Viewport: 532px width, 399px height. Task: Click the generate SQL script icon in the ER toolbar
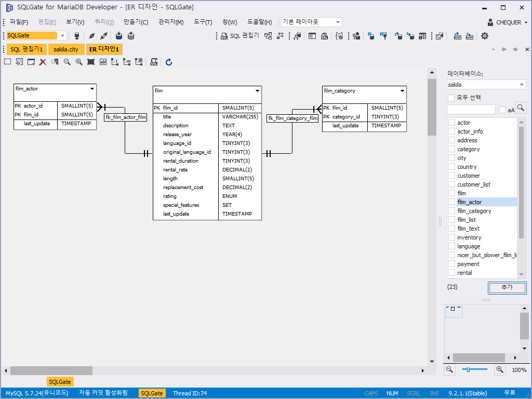point(154,62)
